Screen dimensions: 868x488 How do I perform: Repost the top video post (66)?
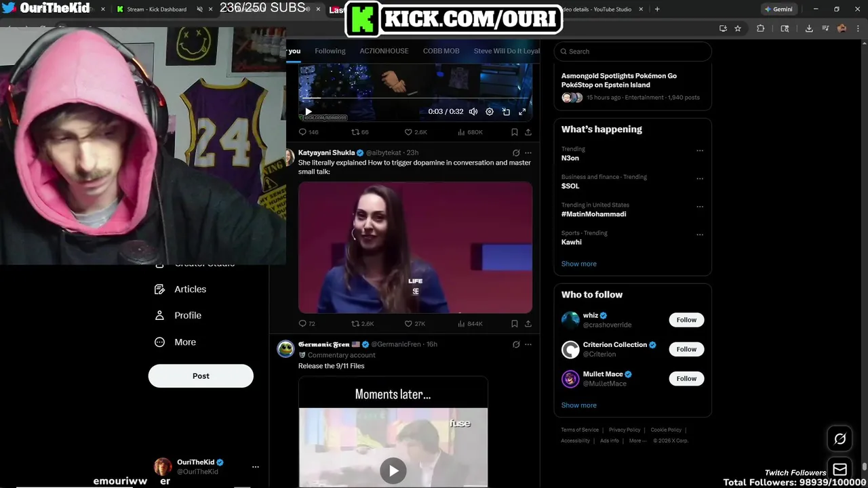(x=360, y=132)
